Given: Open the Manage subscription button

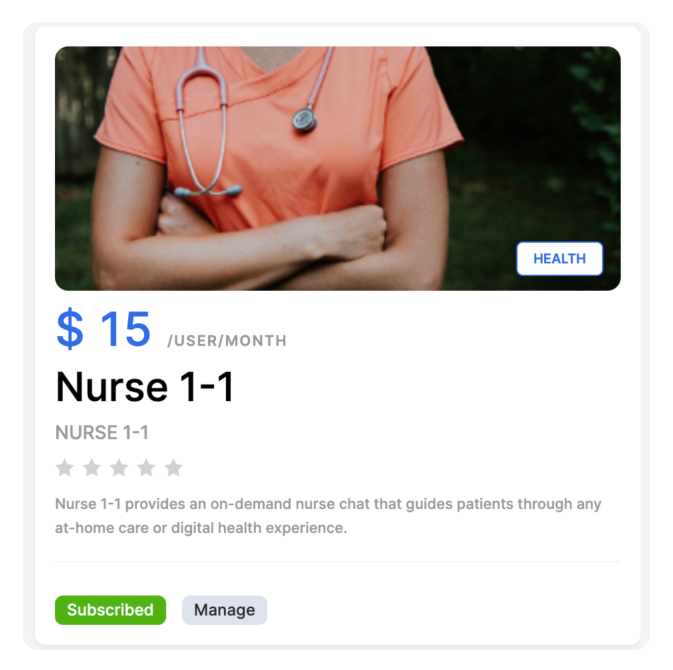Looking at the screenshot, I should pos(224,609).
